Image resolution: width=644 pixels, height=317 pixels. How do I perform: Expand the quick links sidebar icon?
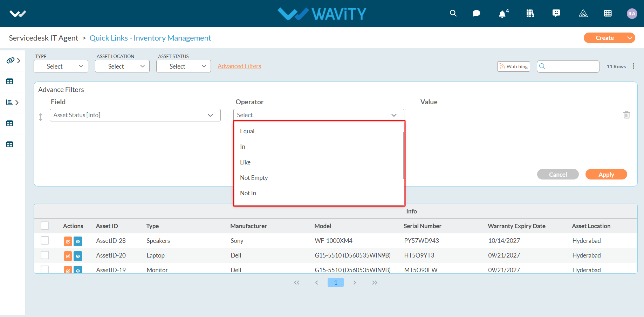(x=13, y=61)
